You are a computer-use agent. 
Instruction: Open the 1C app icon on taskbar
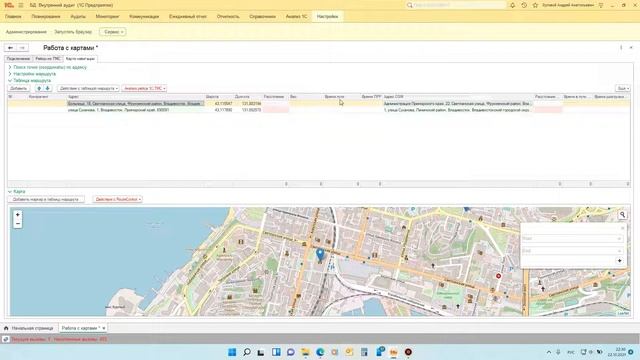tap(393, 352)
